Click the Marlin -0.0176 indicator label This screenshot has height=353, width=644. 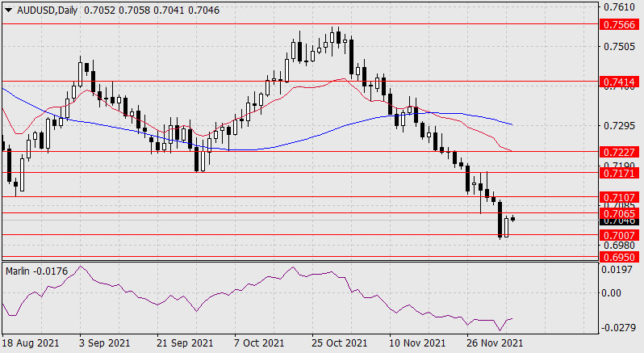[x=36, y=271]
